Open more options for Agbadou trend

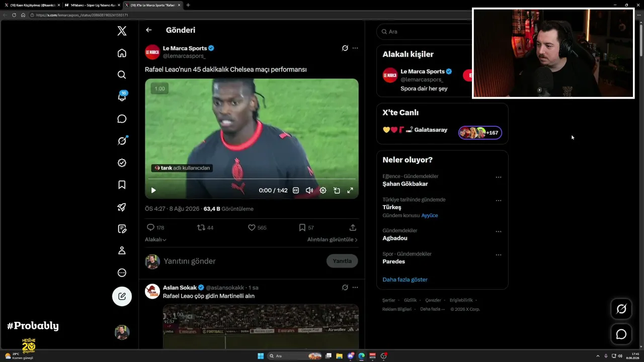(499, 232)
